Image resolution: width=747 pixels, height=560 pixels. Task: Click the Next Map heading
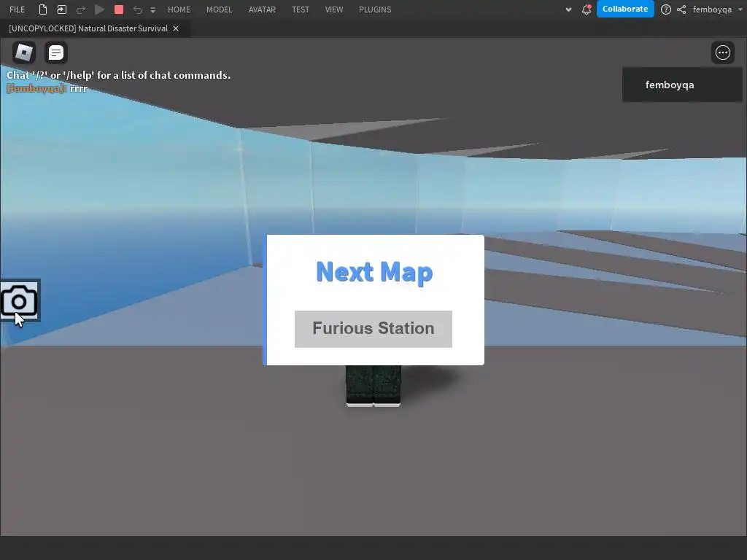tap(374, 272)
